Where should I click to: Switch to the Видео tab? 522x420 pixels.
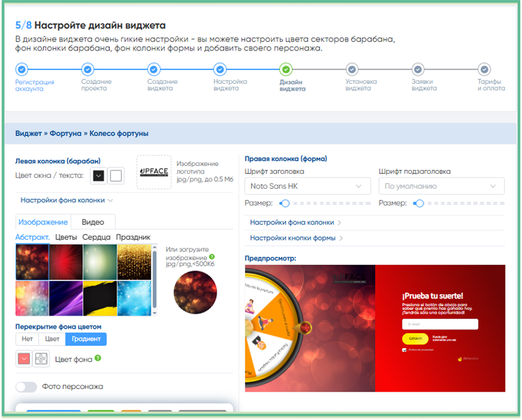93,222
